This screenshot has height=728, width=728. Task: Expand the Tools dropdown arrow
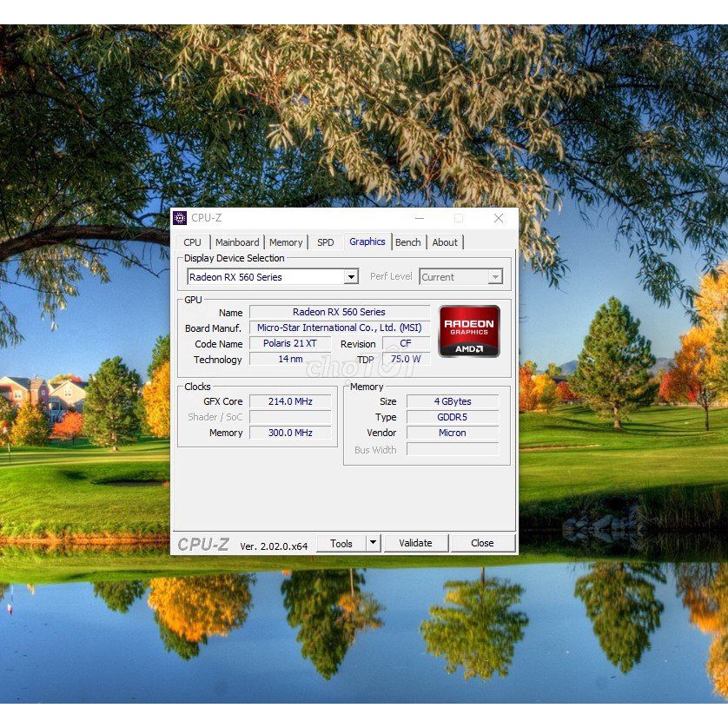point(373,543)
